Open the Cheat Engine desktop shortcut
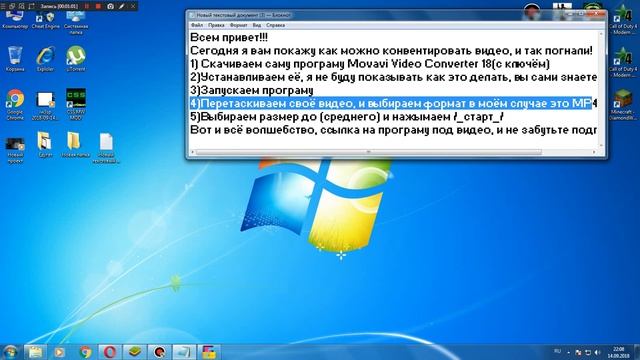 (x=45, y=19)
